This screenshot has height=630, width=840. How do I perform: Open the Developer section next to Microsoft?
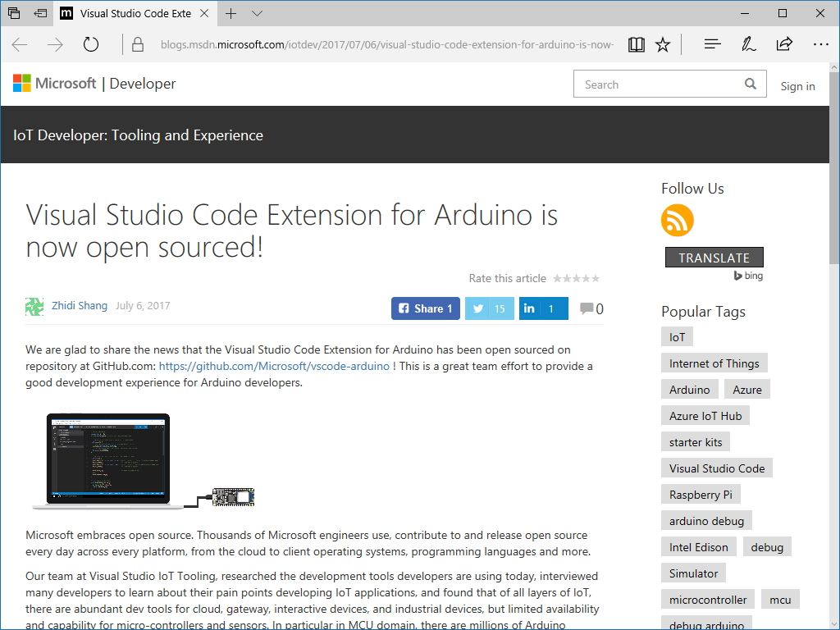[142, 83]
